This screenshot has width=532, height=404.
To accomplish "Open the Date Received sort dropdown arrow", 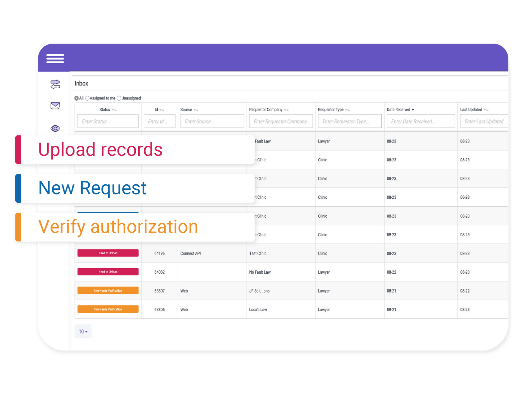I will (413, 109).
